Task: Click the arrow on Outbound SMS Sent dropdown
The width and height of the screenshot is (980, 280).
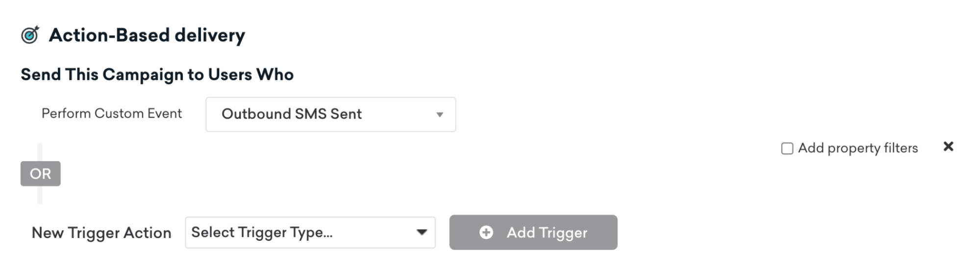Action: pos(440,115)
